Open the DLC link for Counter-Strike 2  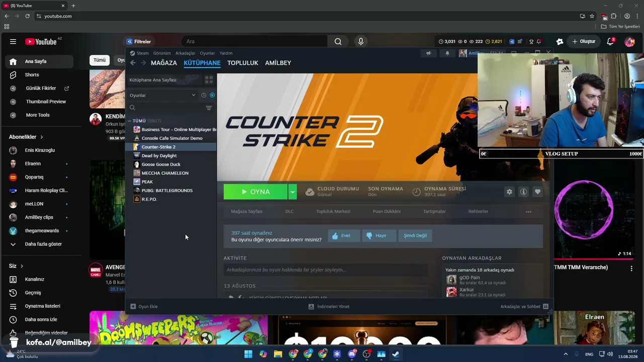pos(289,212)
